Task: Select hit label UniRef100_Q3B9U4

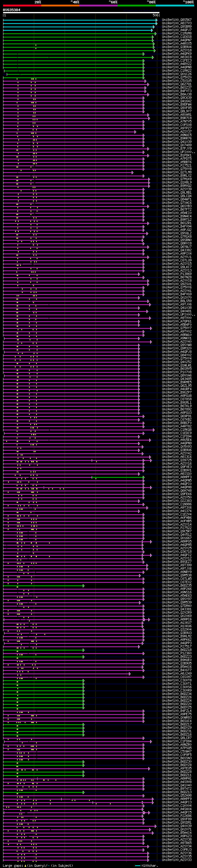Action: pyautogui.click(x=176, y=47)
